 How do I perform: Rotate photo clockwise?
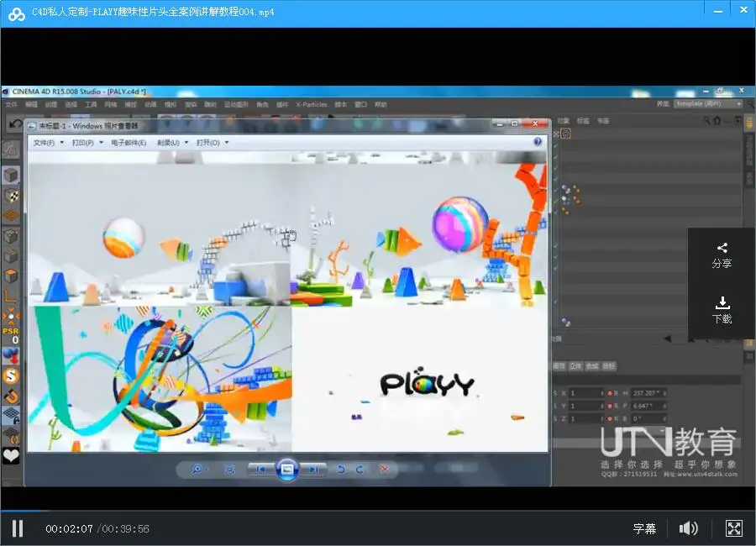pyautogui.click(x=360, y=470)
